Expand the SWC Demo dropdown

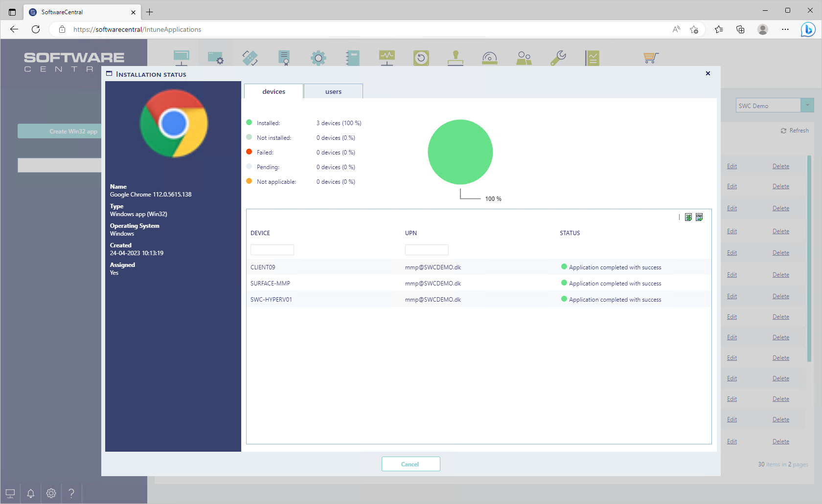[807, 106]
